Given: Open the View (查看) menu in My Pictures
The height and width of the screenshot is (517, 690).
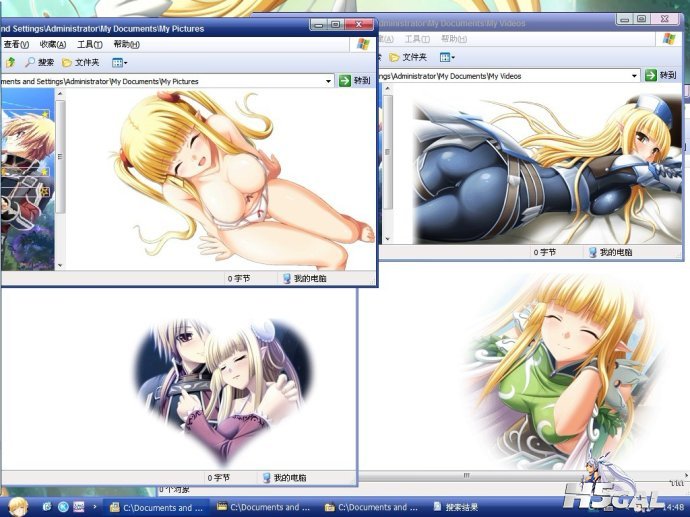Looking at the screenshot, I should (x=14, y=44).
